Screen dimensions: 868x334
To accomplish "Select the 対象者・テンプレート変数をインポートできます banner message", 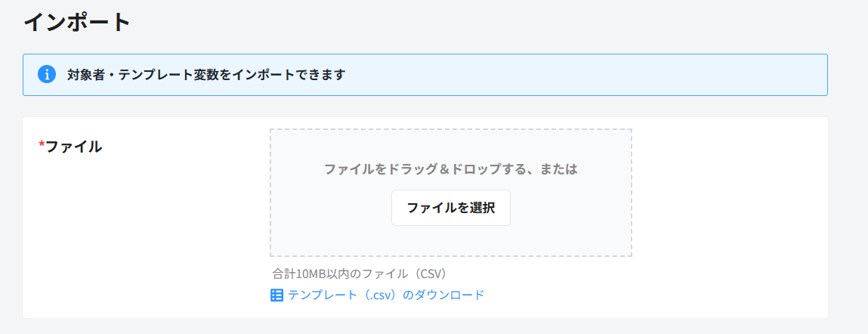I will pos(206,75).
